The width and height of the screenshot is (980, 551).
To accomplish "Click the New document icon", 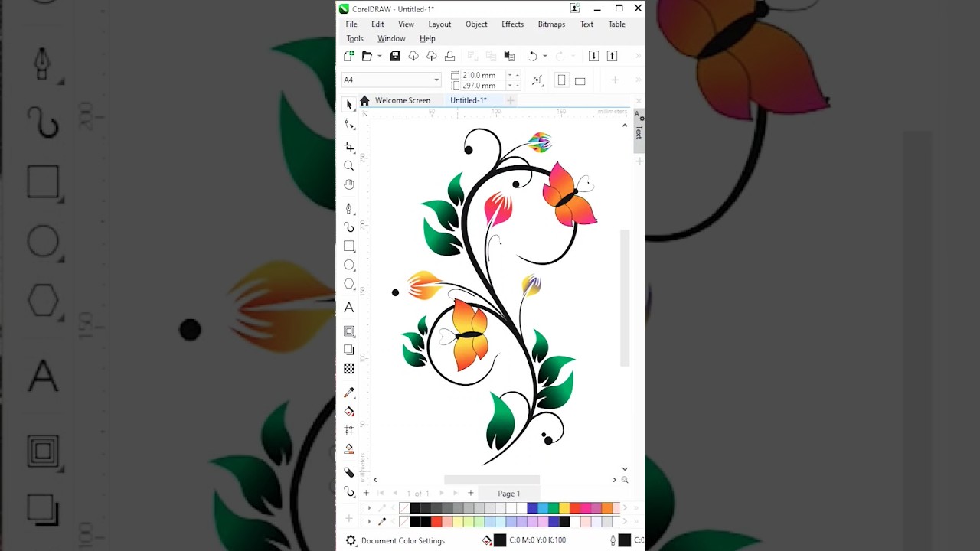I will point(349,56).
